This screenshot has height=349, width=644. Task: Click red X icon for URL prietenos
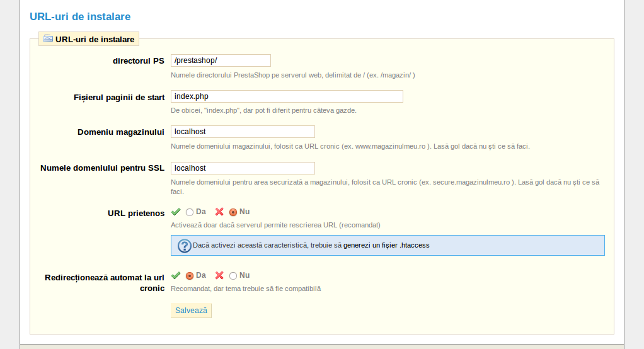point(219,212)
